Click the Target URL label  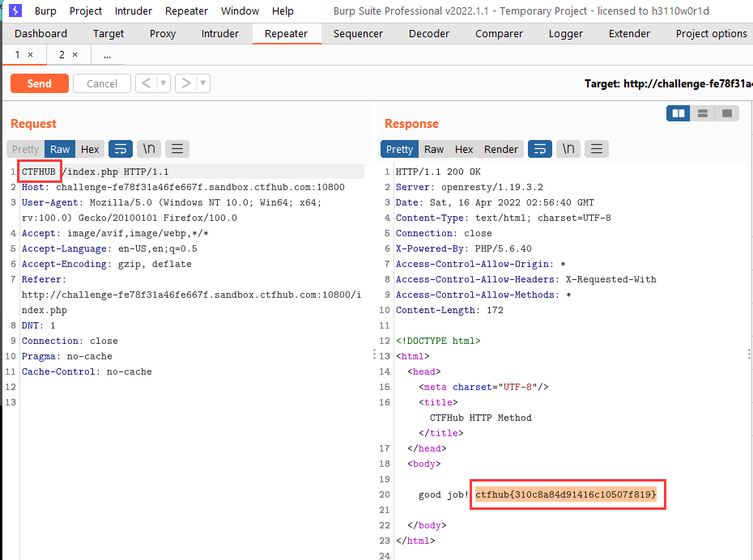tap(669, 84)
